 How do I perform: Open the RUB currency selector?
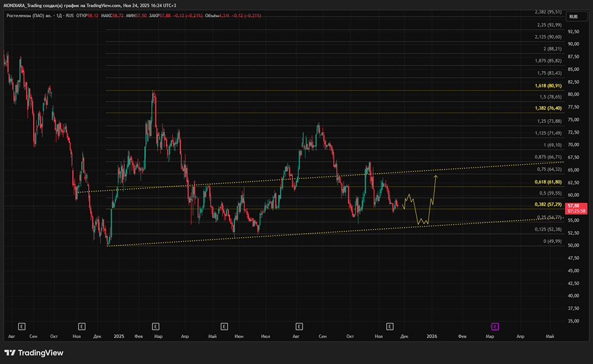coord(576,17)
